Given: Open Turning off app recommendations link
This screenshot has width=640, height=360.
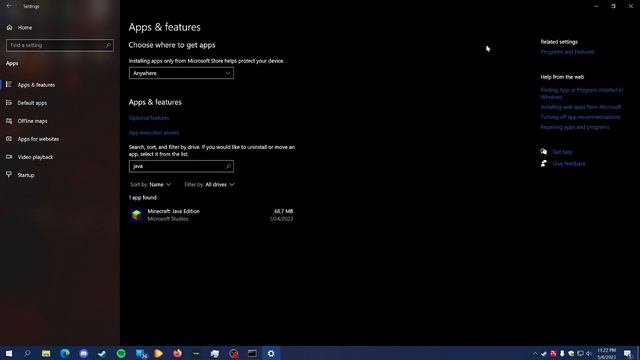Looking at the screenshot, I should 580,117.
